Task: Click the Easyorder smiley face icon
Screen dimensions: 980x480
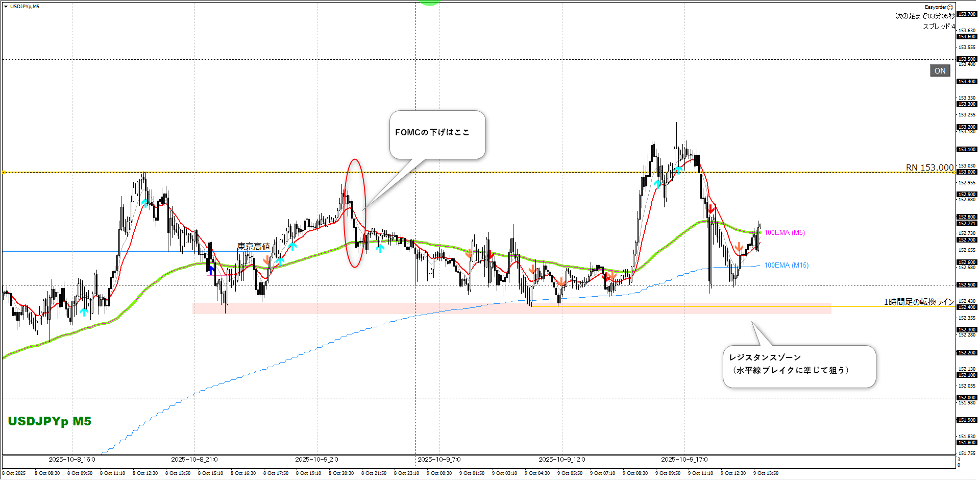Action: point(950,7)
